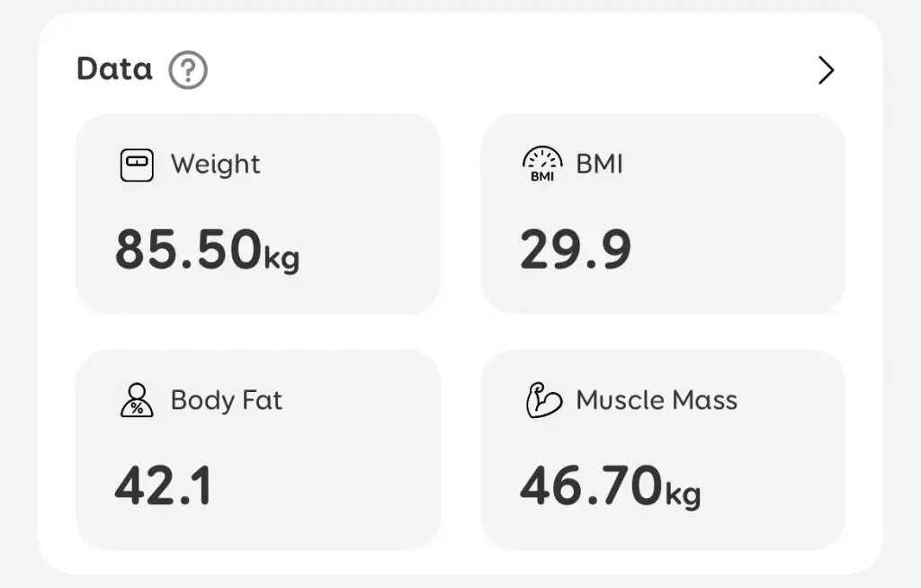The image size is (921, 588).
Task: Click the 46.70 muscle mass value
Action: pos(591,486)
